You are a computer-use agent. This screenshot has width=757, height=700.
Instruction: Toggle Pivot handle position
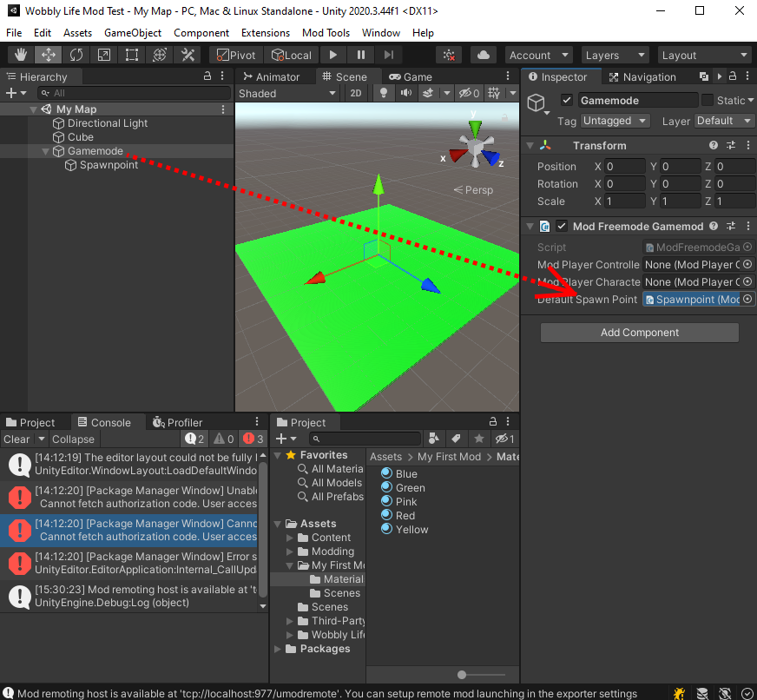[236, 55]
